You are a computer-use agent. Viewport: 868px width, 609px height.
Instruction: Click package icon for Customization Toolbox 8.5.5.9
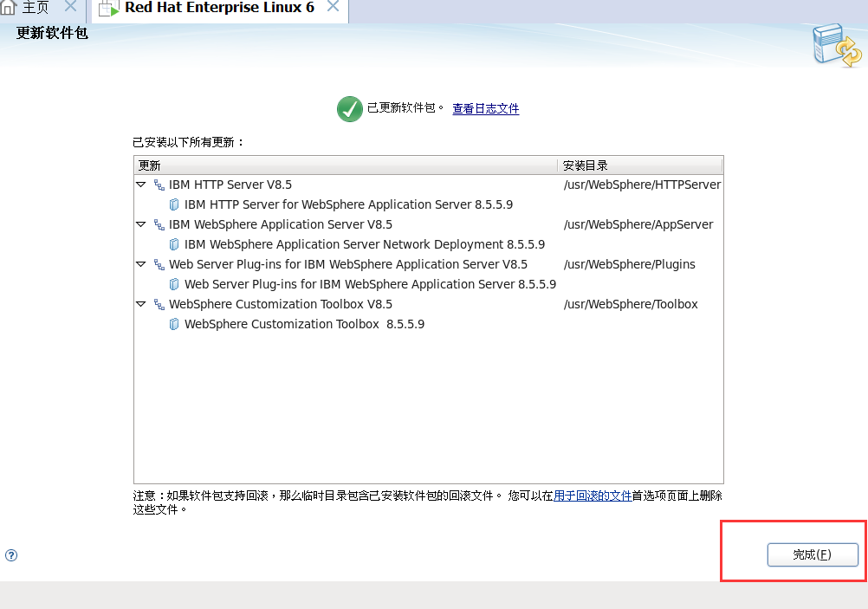[x=174, y=325]
